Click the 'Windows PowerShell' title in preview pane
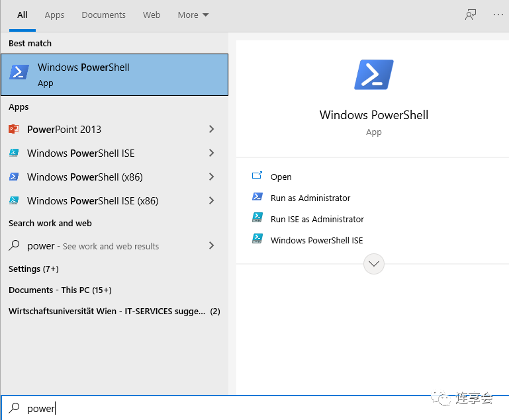The height and width of the screenshot is (420, 509). 373,115
